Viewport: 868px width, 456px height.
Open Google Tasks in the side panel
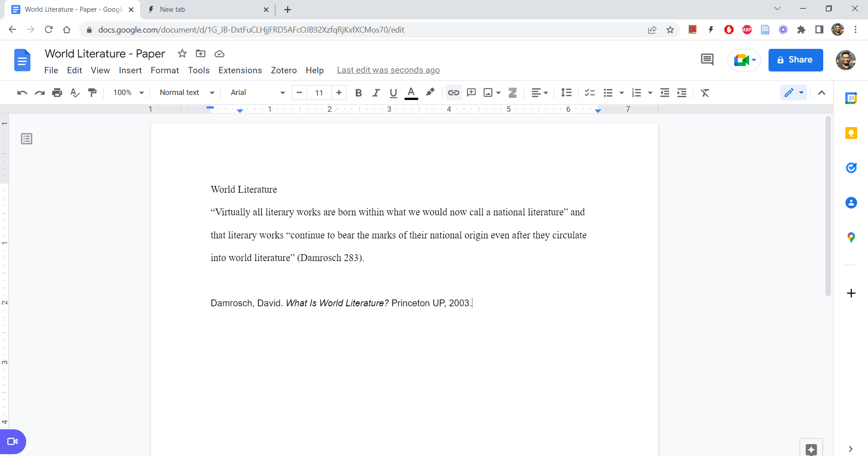[852, 168]
